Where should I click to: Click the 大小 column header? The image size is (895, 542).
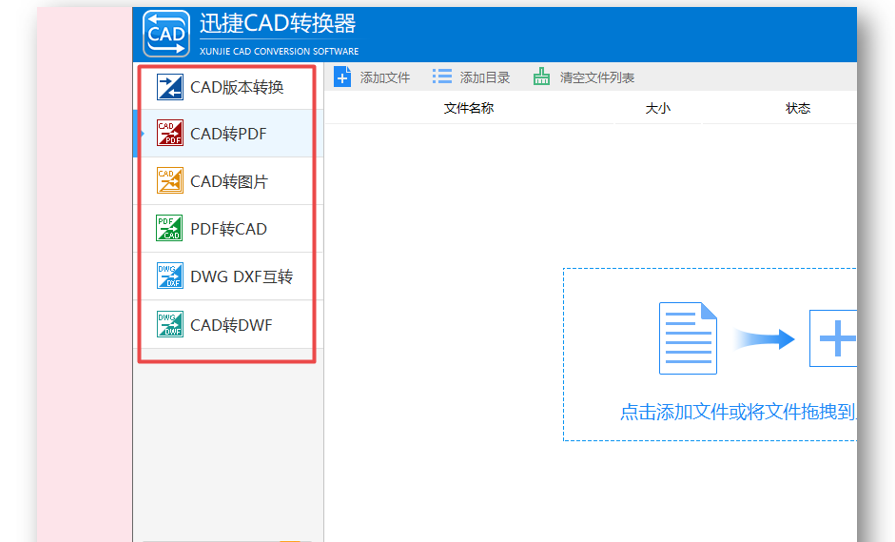[x=658, y=108]
